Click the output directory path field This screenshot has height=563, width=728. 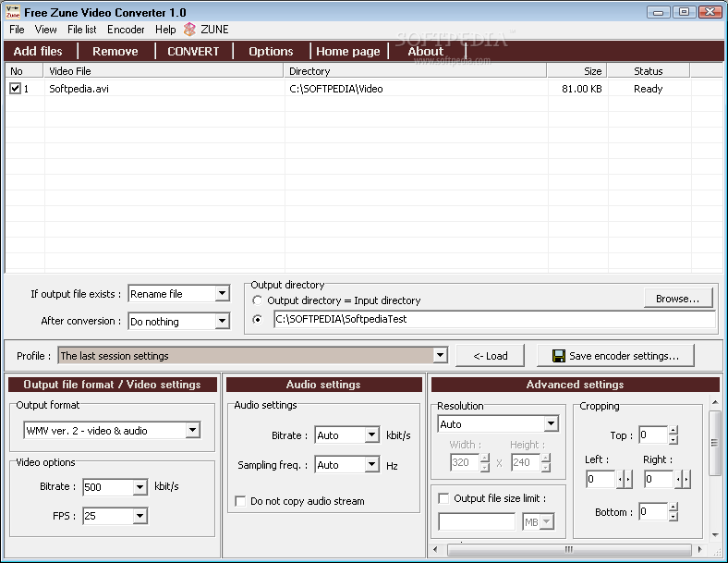pyautogui.click(x=494, y=319)
